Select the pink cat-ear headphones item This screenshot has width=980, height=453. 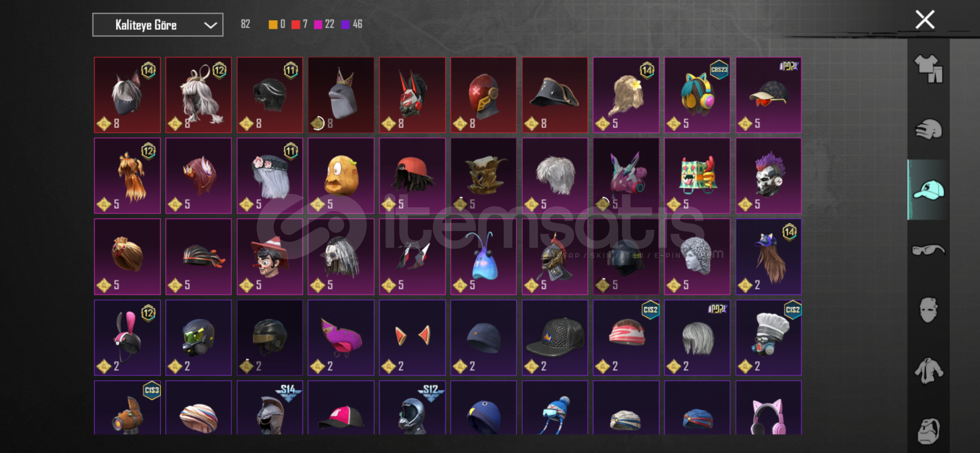(768, 408)
